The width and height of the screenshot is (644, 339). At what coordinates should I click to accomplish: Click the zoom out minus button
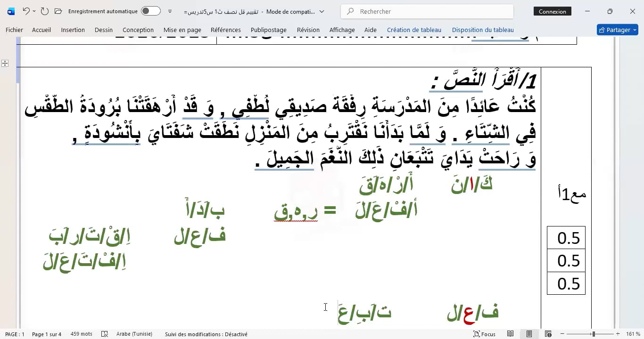(562, 334)
